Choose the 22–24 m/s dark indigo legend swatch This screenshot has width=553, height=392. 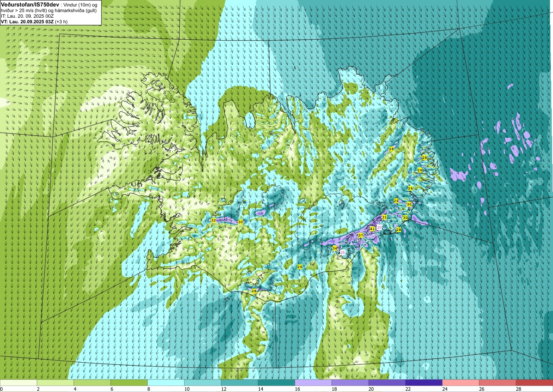(x=424, y=383)
